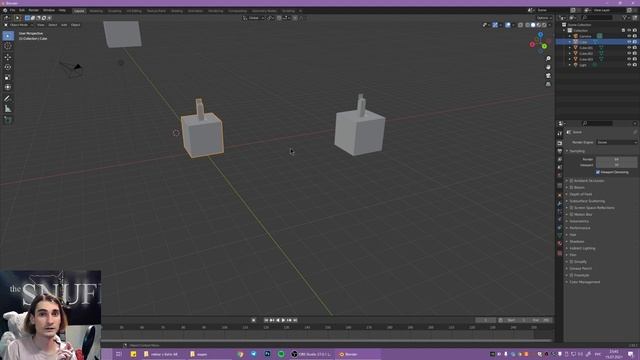
Task: Switch to the Geometry Nodes workspace tab
Action: click(264, 11)
